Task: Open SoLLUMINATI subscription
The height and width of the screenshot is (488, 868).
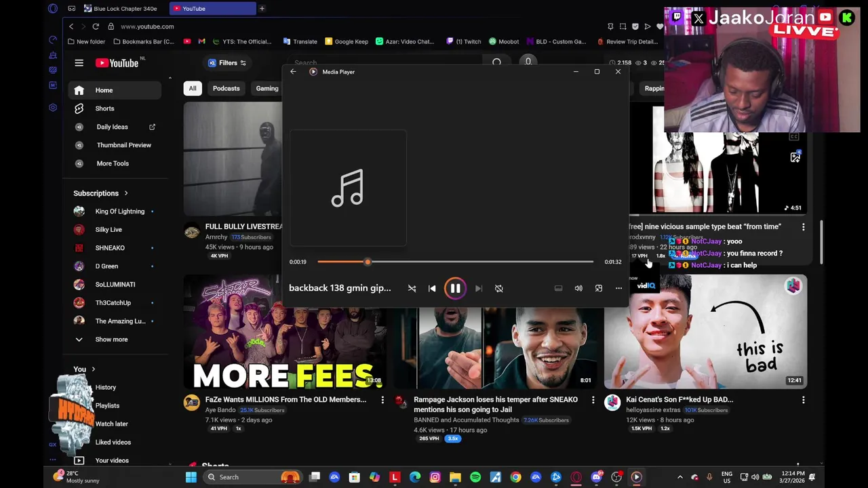Action: click(115, 285)
